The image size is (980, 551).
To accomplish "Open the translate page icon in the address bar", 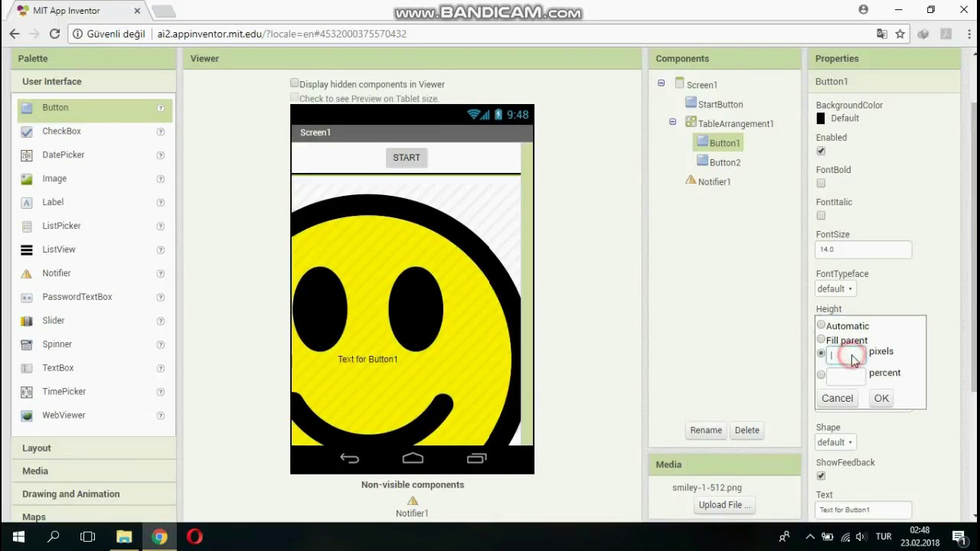I will 882,34.
